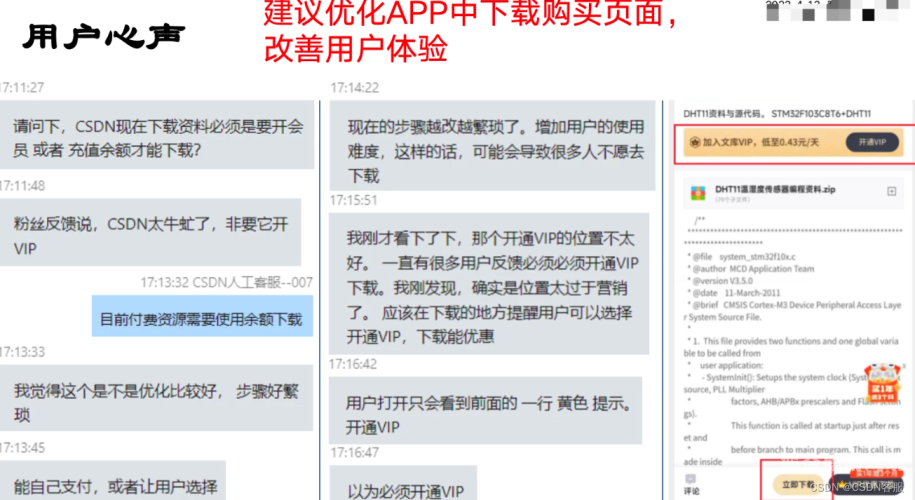The height and width of the screenshot is (500, 915).
Task: Select the 17:15:51 timestamp
Action: click(354, 200)
